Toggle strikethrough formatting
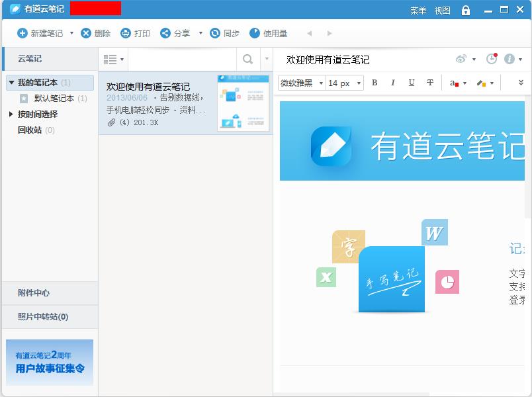The image size is (532, 397). (429, 83)
